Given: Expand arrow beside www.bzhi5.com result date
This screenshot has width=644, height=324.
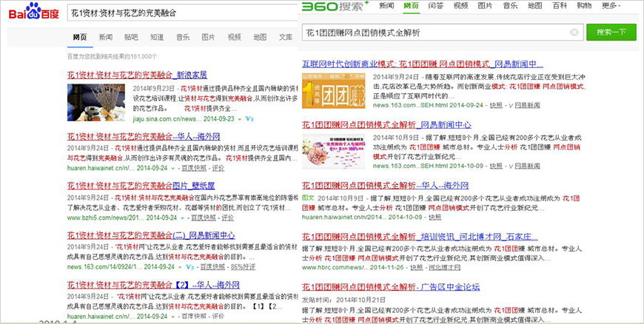Looking at the screenshot, I should pyautogui.click(x=182, y=218).
